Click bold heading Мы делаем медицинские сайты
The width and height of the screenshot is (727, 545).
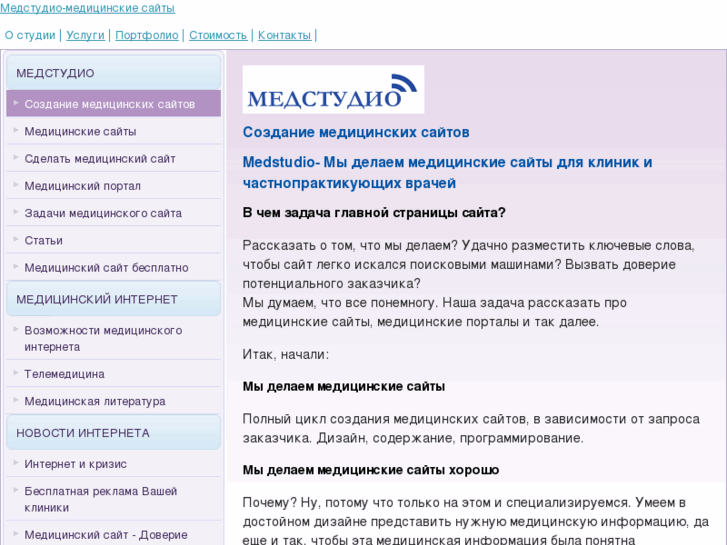coord(344,386)
